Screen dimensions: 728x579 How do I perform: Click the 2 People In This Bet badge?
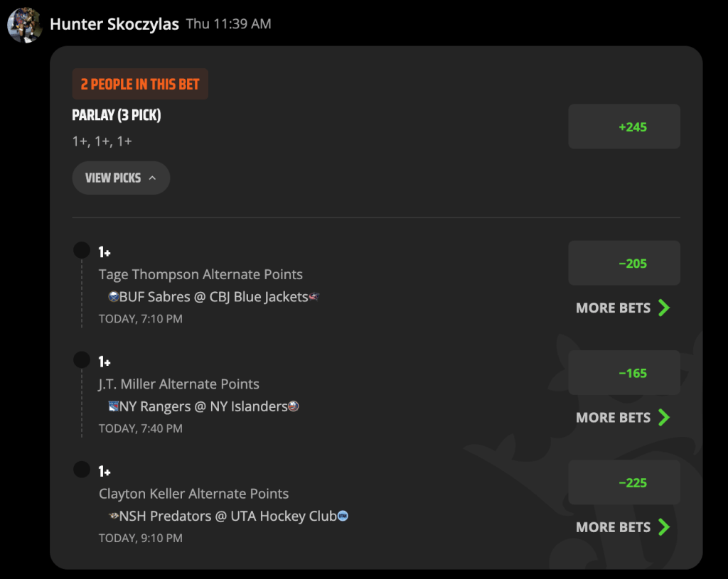(x=140, y=84)
